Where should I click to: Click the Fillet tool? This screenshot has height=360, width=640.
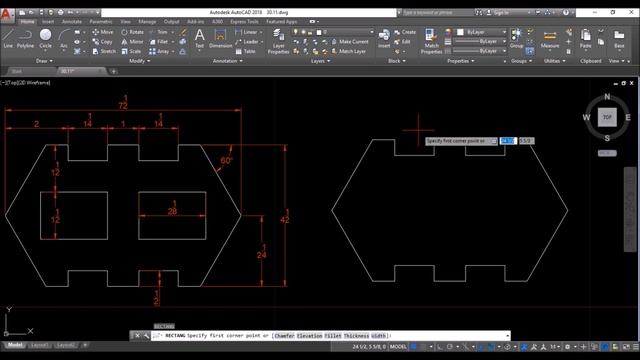pos(159,42)
